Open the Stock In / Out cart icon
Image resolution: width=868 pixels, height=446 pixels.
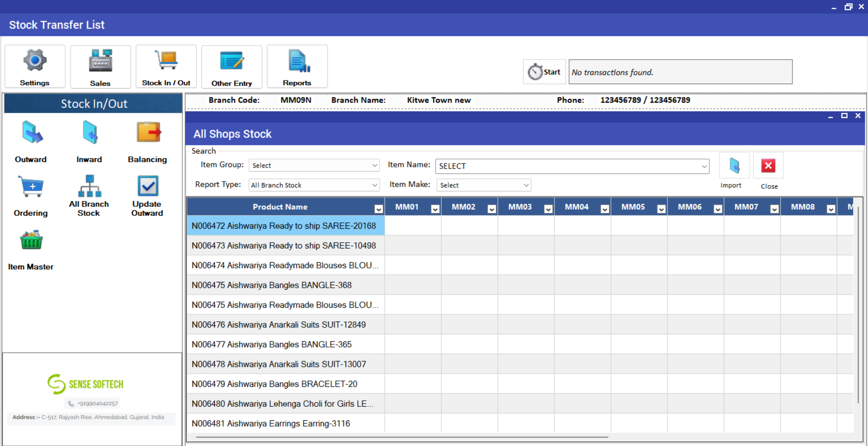(166, 66)
